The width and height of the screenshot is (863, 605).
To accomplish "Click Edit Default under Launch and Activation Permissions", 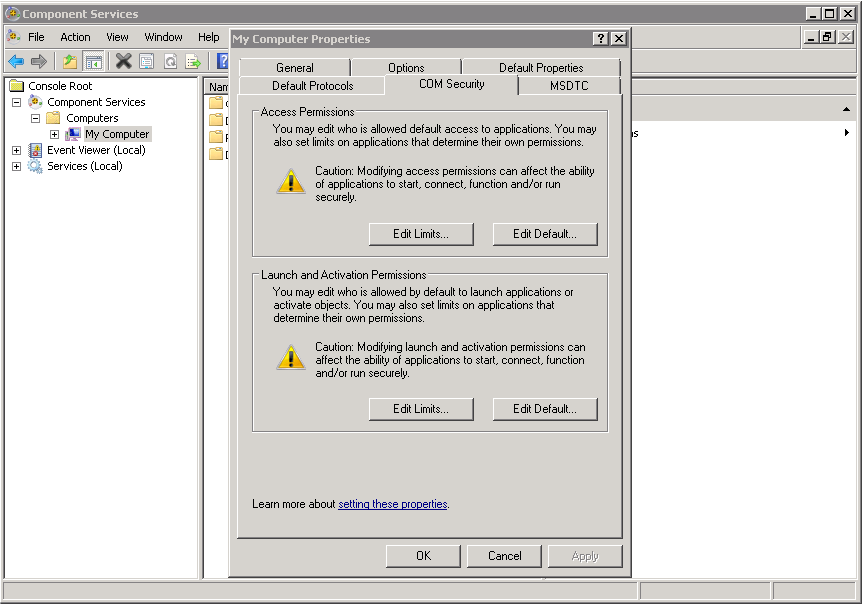I will coord(544,409).
